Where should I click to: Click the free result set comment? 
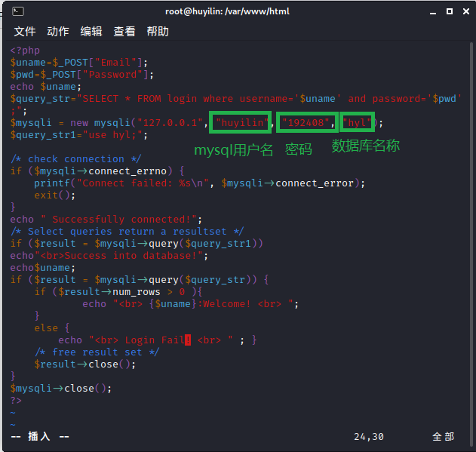pyautogui.click(x=97, y=352)
